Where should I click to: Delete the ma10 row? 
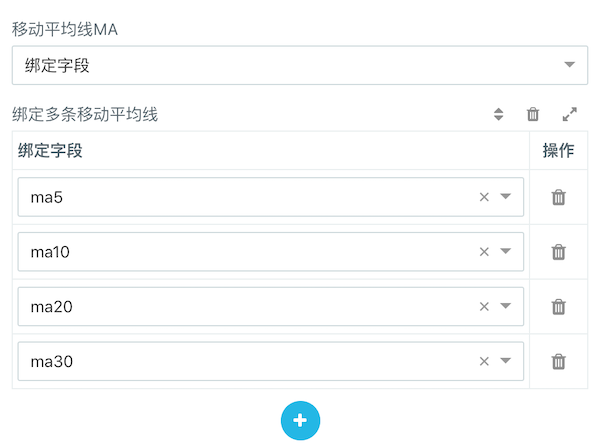[x=559, y=252]
